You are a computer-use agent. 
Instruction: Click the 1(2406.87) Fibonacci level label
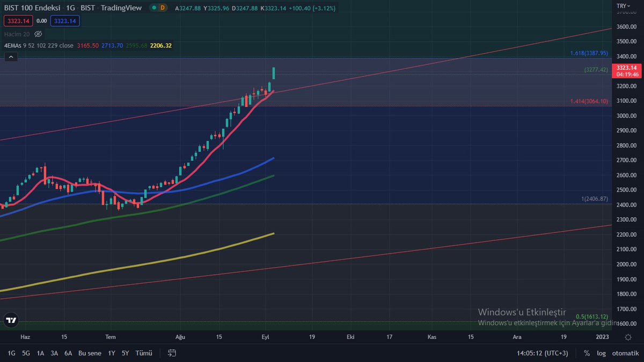click(595, 199)
